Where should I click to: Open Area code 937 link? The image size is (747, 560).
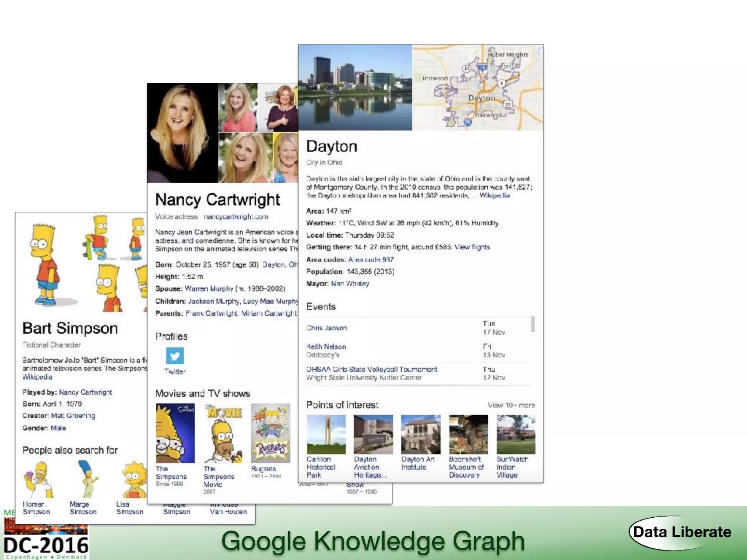[371, 260]
